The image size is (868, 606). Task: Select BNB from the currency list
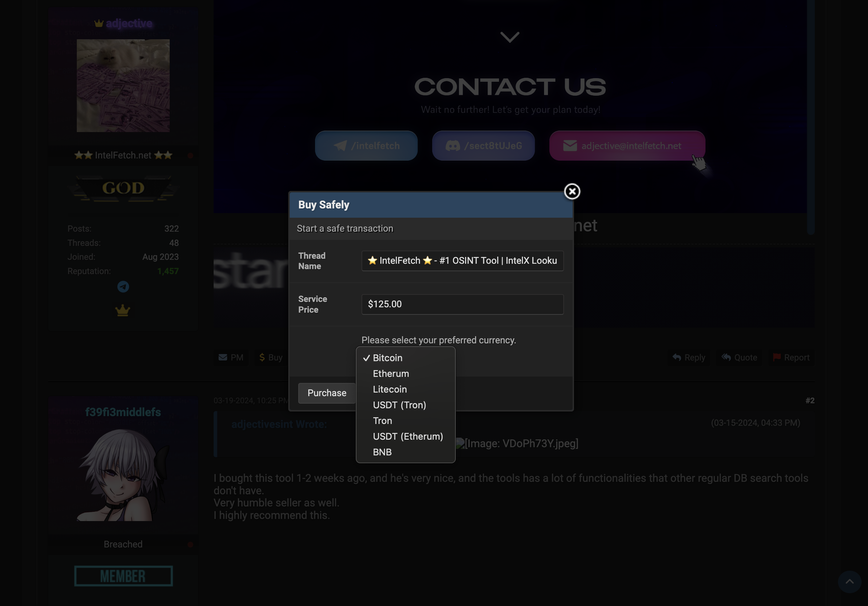[x=382, y=452]
